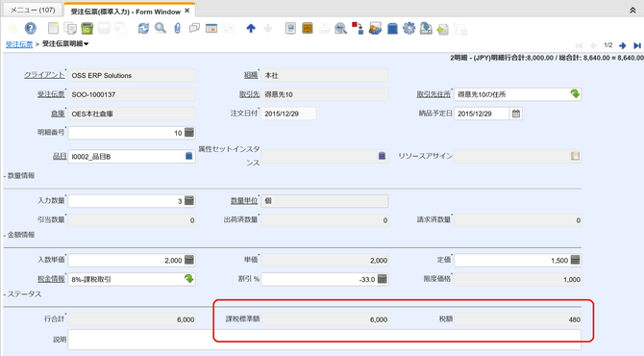
Task: Switch to メニュー (107) tab
Action: [x=33, y=10]
